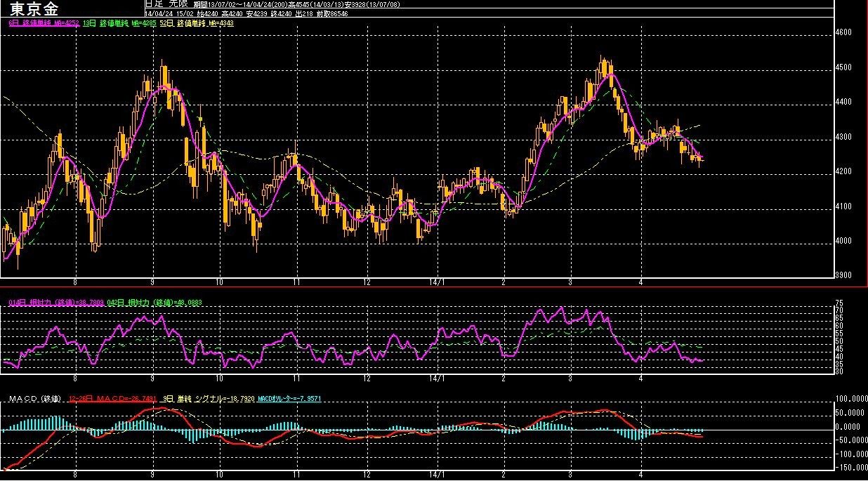Click the 100.0000 MACD axis label
The height and width of the screenshot is (481, 868).
tap(850, 399)
